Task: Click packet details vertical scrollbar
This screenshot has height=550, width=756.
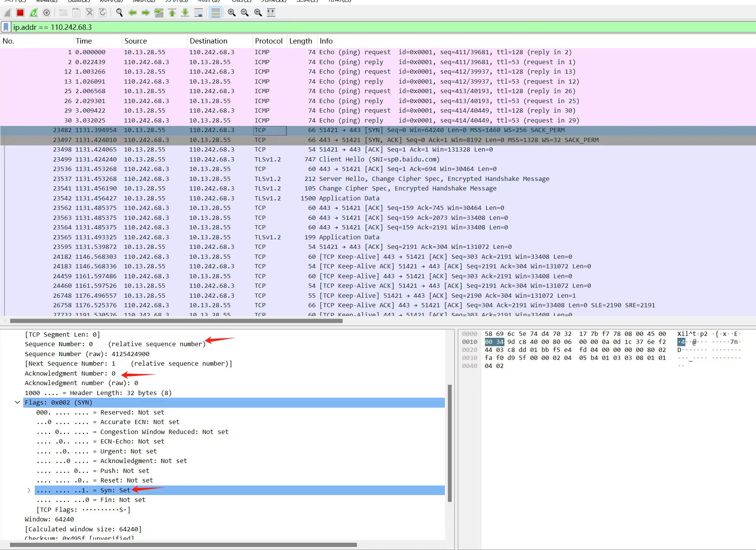Action: (450, 443)
